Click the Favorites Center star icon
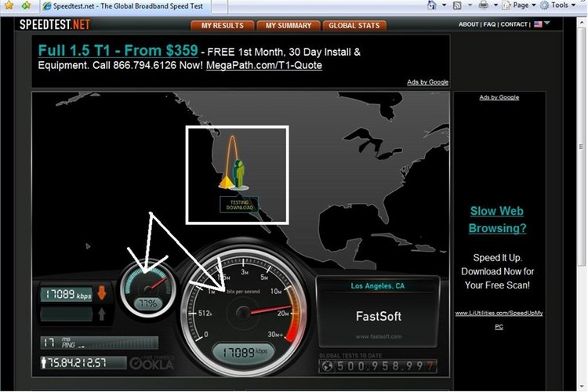The width and height of the screenshot is (588, 392). pos(9,5)
